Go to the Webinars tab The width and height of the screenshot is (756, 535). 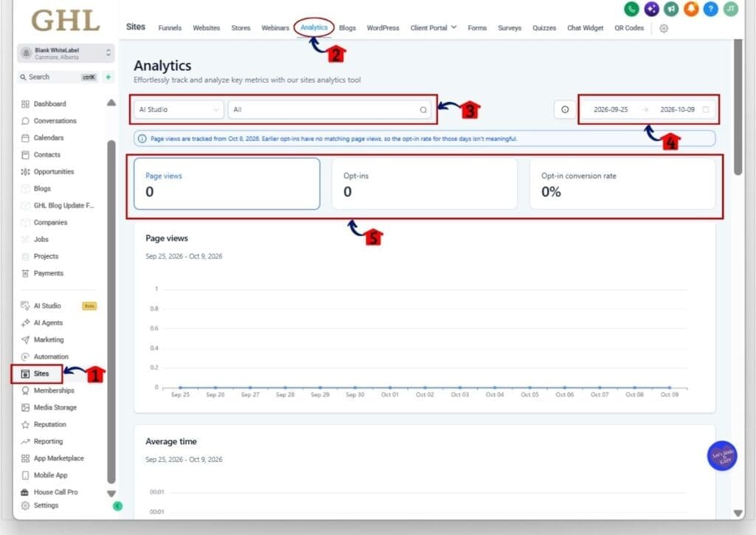[x=275, y=28]
